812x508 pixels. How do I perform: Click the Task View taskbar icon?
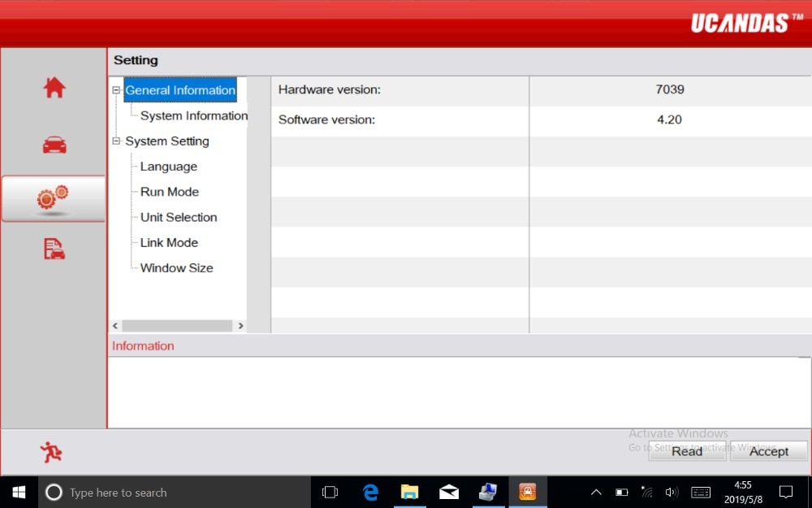click(330, 492)
